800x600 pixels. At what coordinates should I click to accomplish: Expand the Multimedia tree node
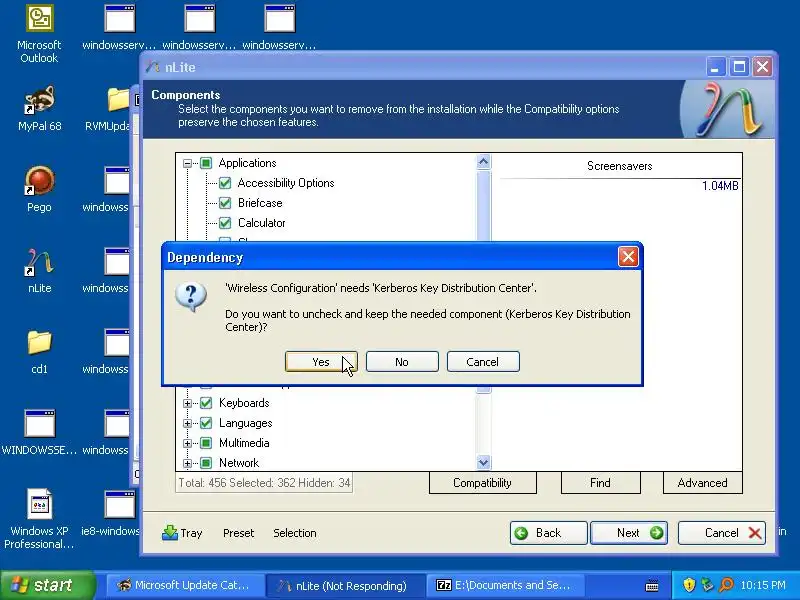187,443
